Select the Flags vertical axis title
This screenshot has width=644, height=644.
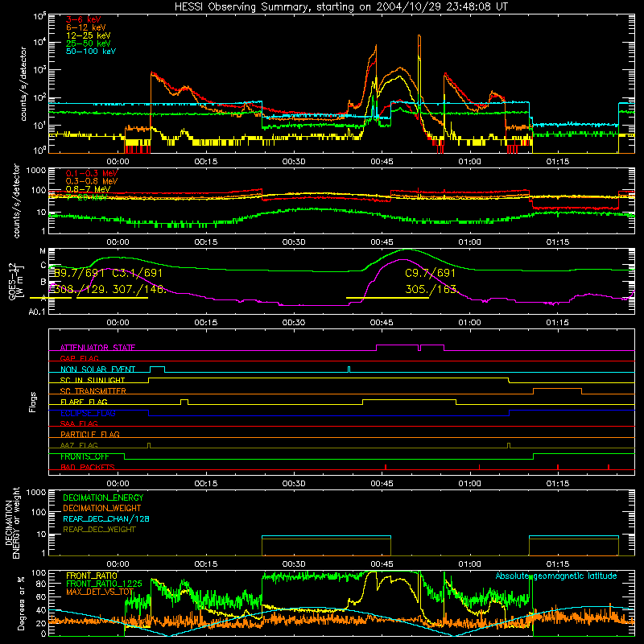click(32, 402)
